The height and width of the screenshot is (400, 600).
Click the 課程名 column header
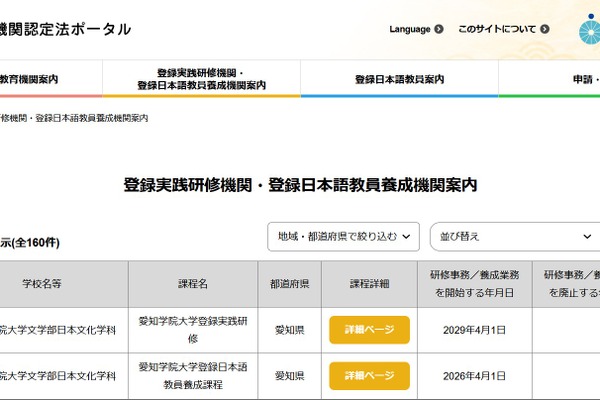coord(193,284)
